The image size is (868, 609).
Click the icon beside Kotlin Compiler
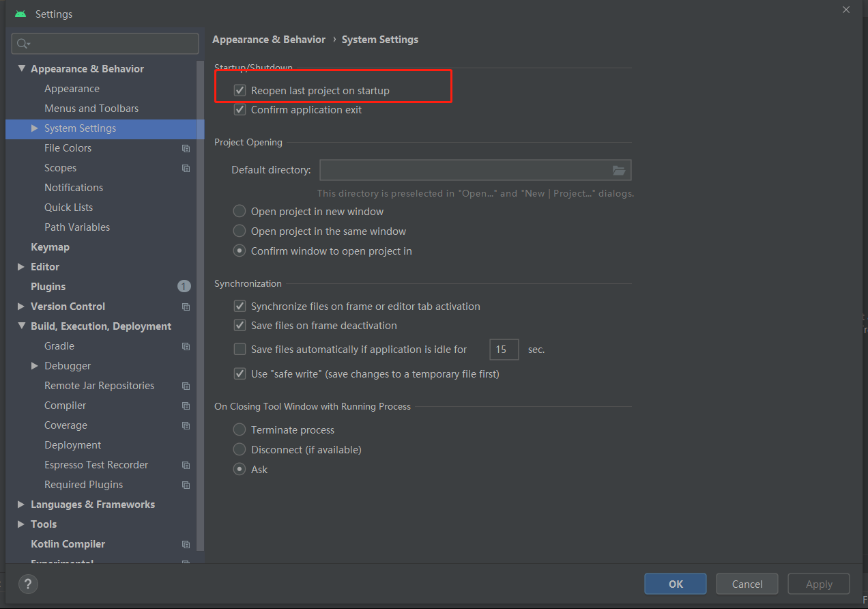pyautogui.click(x=186, y=543)
